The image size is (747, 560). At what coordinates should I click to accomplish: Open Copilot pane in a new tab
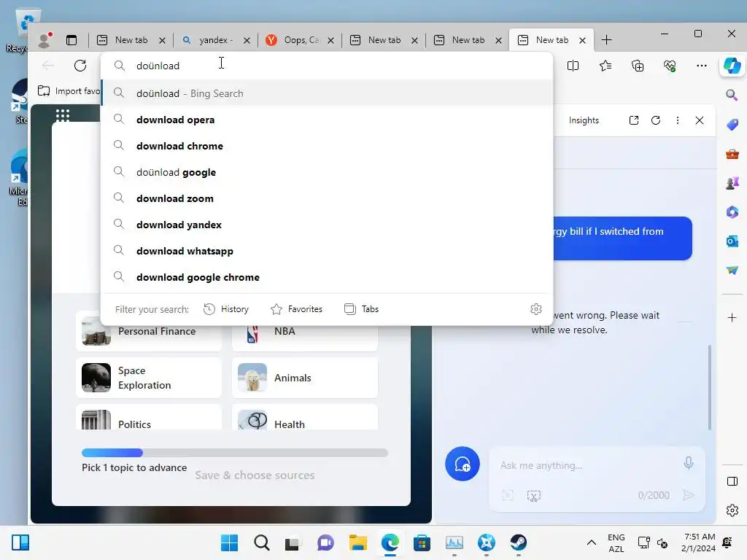click(634, 120)
